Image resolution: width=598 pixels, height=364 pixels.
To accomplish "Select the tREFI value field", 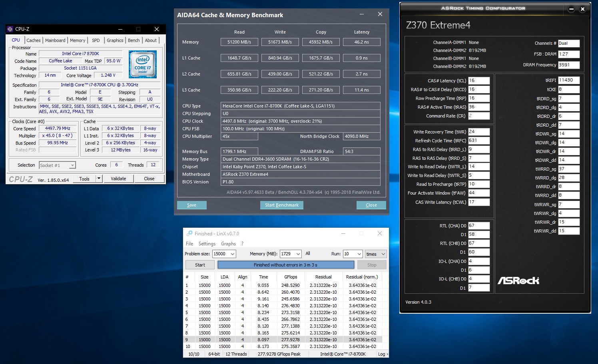I will click(569, 80).
